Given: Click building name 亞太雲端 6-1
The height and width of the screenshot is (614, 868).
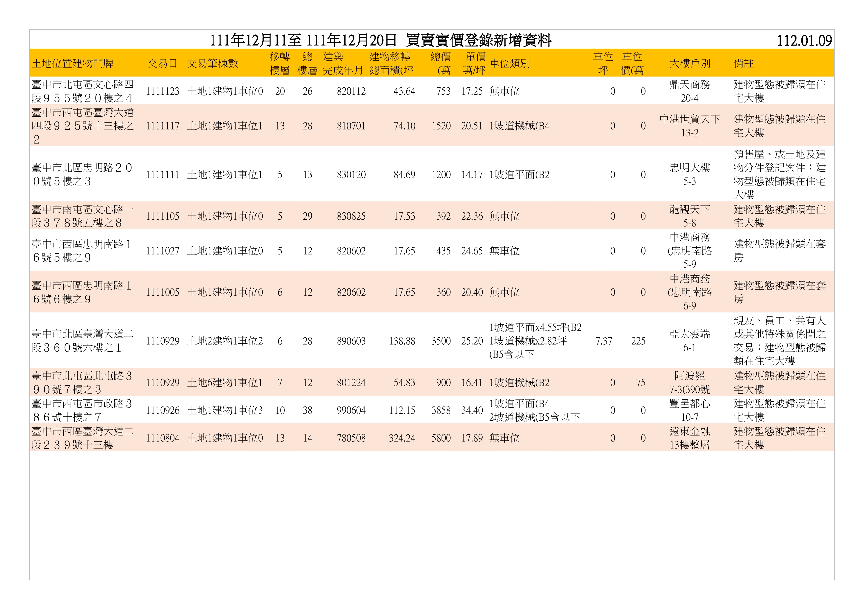Looking at the screenshot, I should 690,341.
